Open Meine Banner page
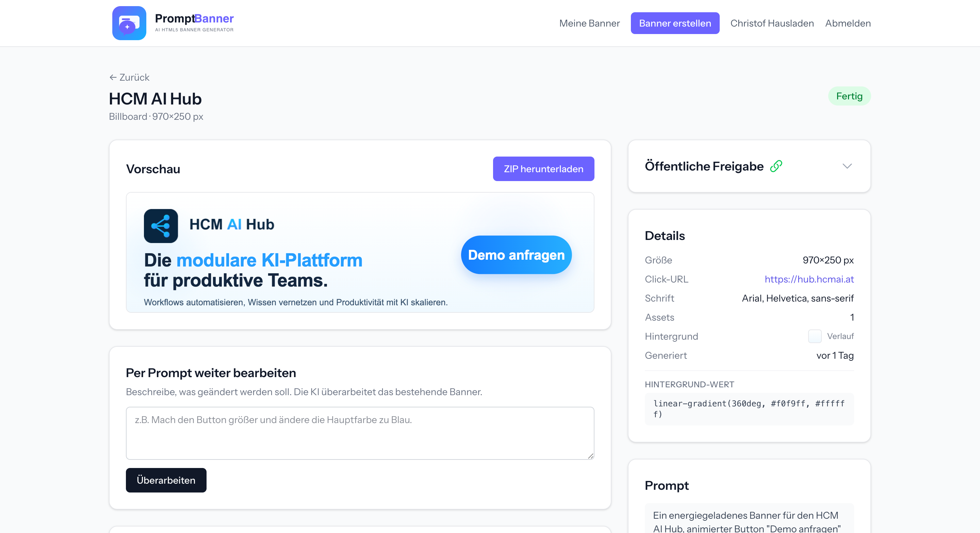Screen dimensions: 980x533 (589, 23)
